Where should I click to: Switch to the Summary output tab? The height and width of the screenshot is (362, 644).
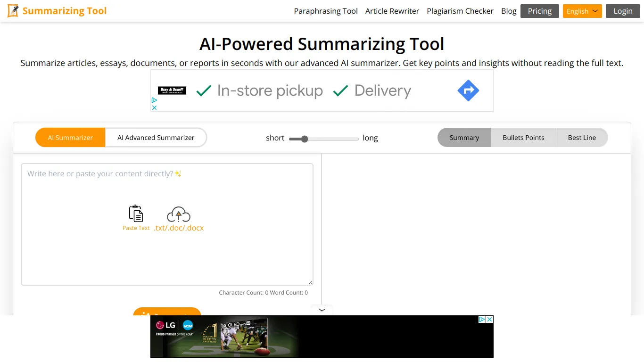[464, 137]
